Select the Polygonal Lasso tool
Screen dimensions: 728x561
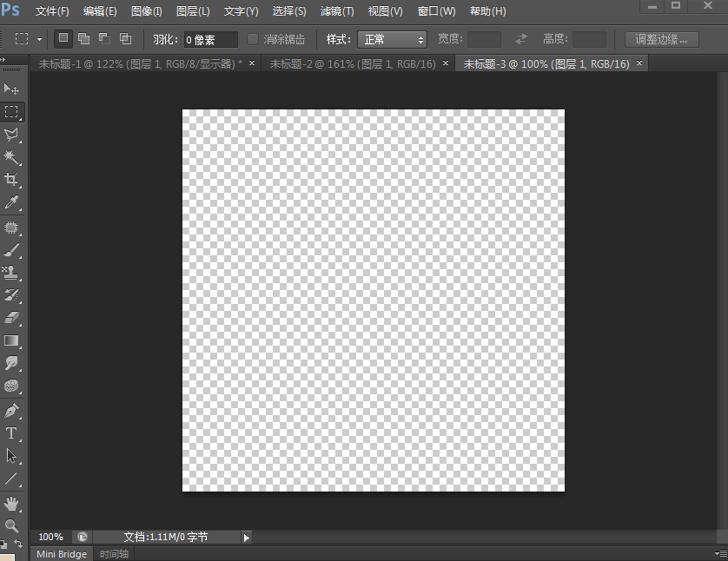[x=11, y=135]
